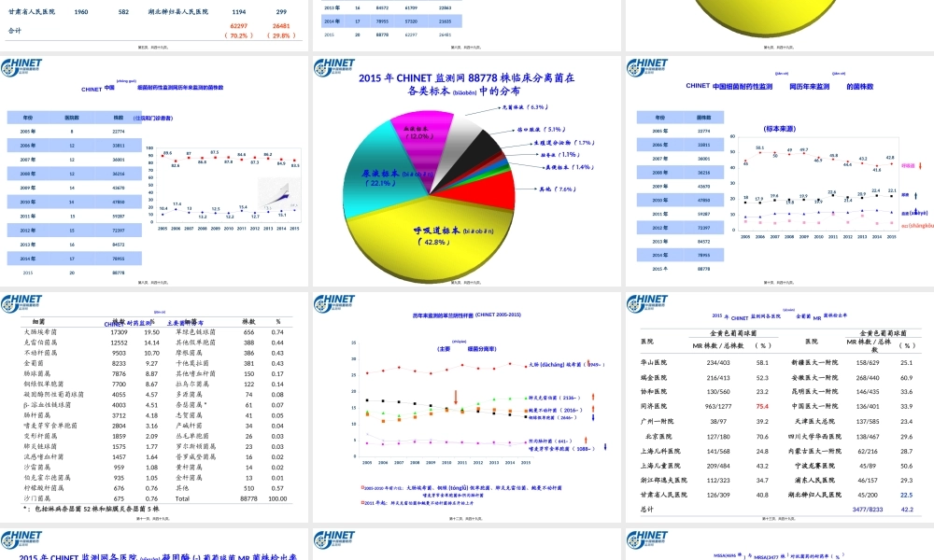The image size is (934, 560).
Task: Click the CHINET logo on the Gram-negative trend chart slide
Action: pos(334,304)
